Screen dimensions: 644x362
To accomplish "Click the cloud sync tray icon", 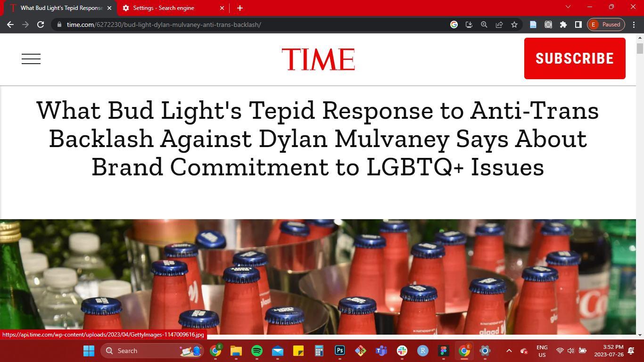I will [x=524, y=351].
